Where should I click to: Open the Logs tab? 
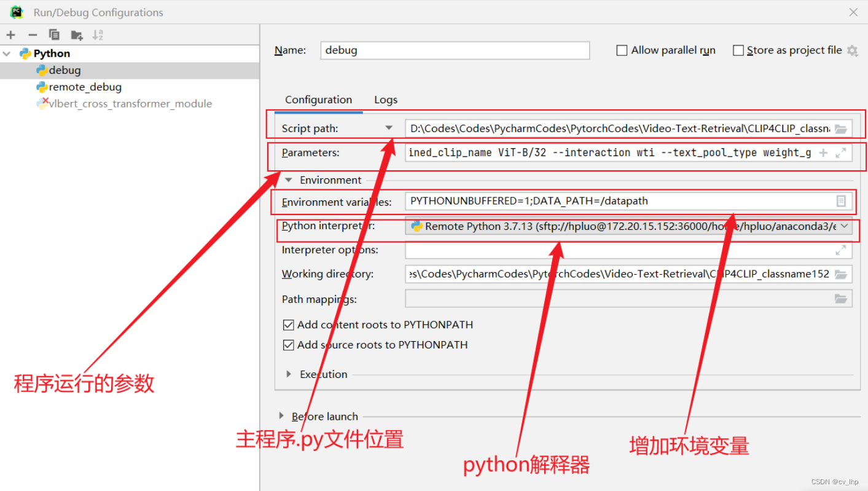coord(386,100)
